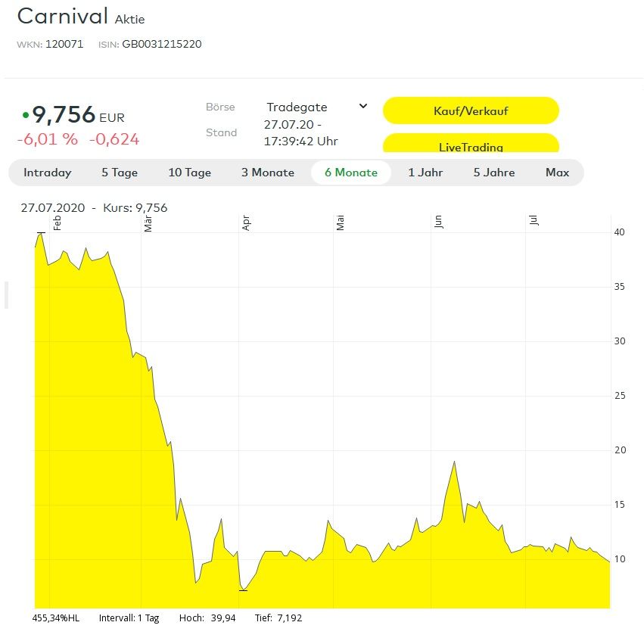Open LiveTrading via the yellow button
The image size is (644, 644).
(471, 145)
